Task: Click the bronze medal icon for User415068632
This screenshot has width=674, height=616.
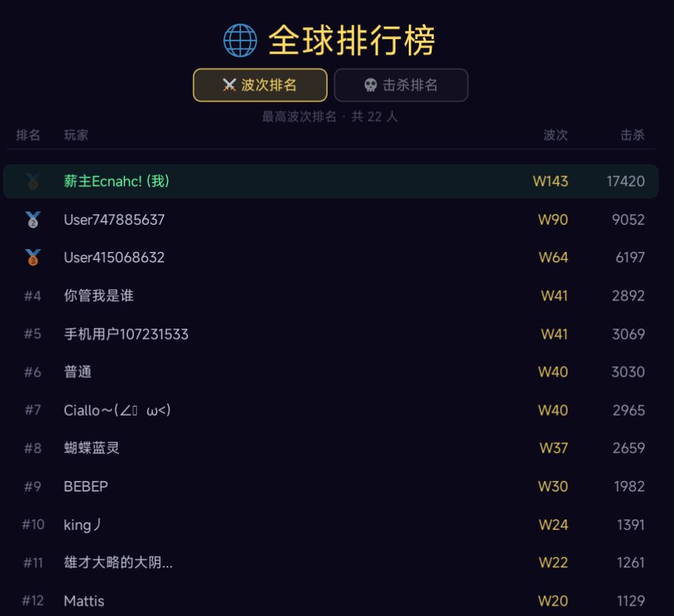Action: pos(33,257)
